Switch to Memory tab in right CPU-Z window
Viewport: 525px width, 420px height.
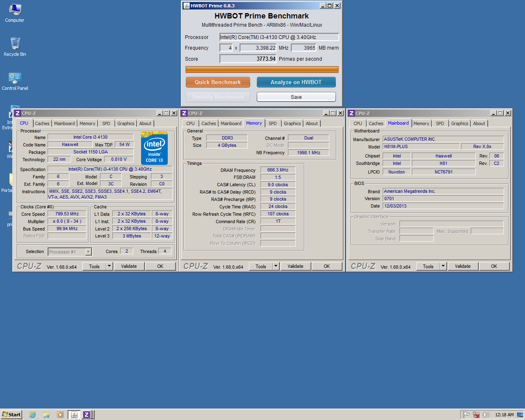(x=421, y=123)
